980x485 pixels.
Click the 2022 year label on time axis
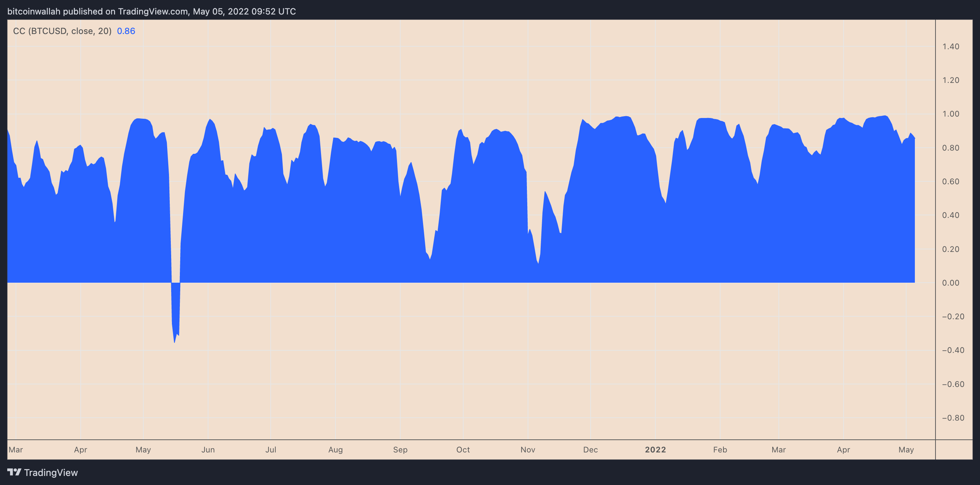pos(655,450)
